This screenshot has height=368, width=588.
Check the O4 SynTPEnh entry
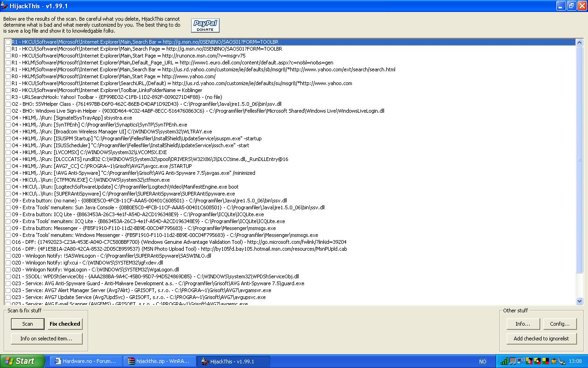(x=8, y=125)
